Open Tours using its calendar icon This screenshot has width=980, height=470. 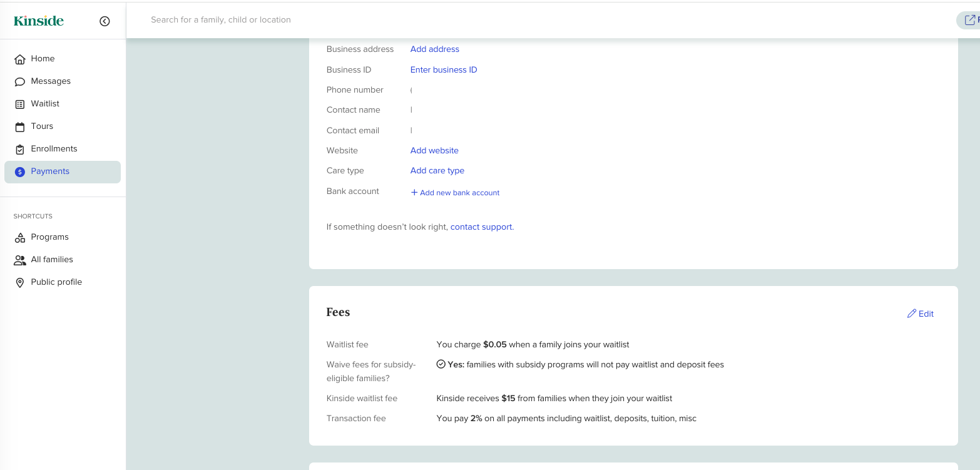click(x=21, y=126)
